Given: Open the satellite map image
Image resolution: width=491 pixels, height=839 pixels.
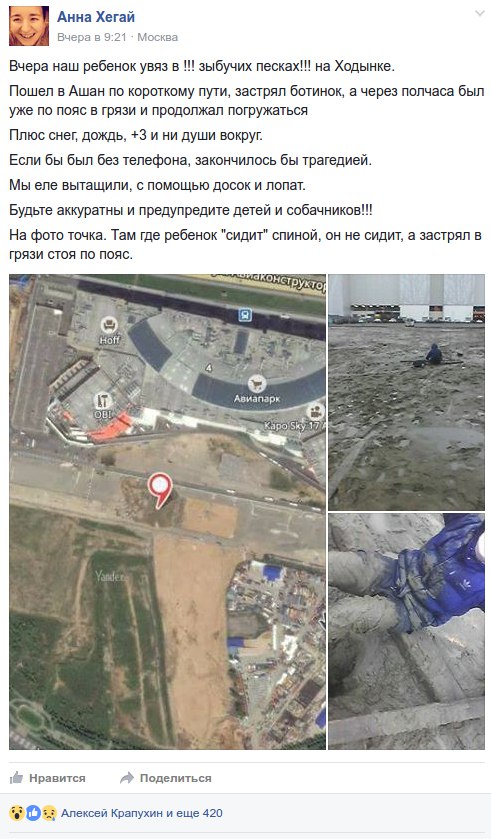Looking at the screenshot, I should pos(167,512).
